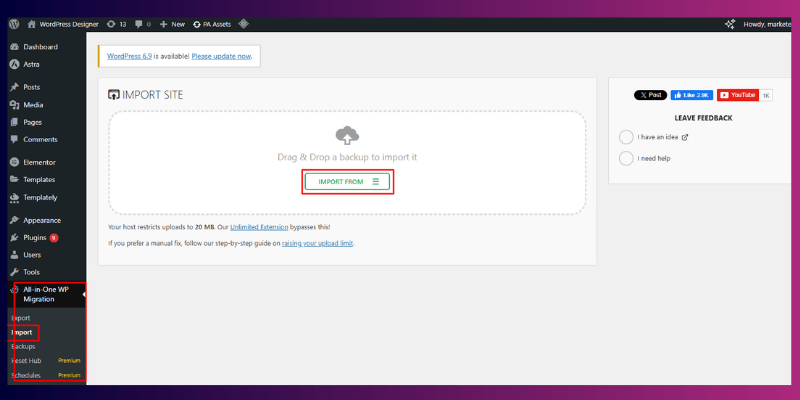Click the X Post share button

click(x=651, y=95)
